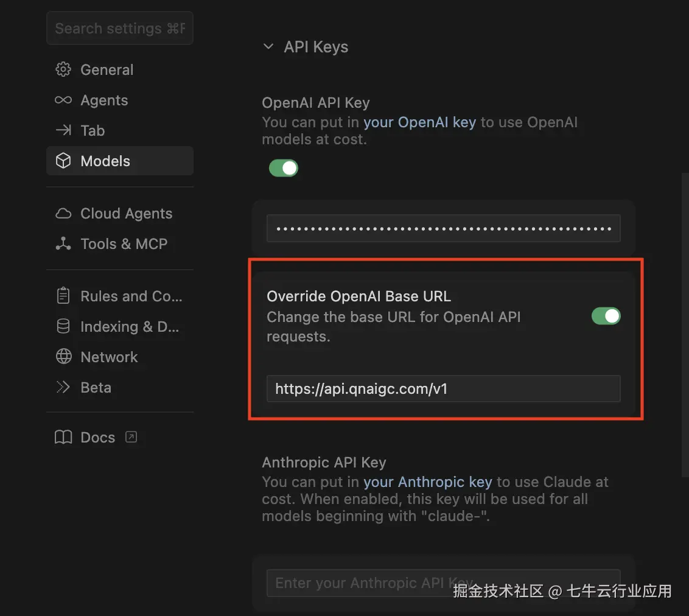Go to Tab settings
Viewport: 689px width, 616px height.
tap(119, 130)
